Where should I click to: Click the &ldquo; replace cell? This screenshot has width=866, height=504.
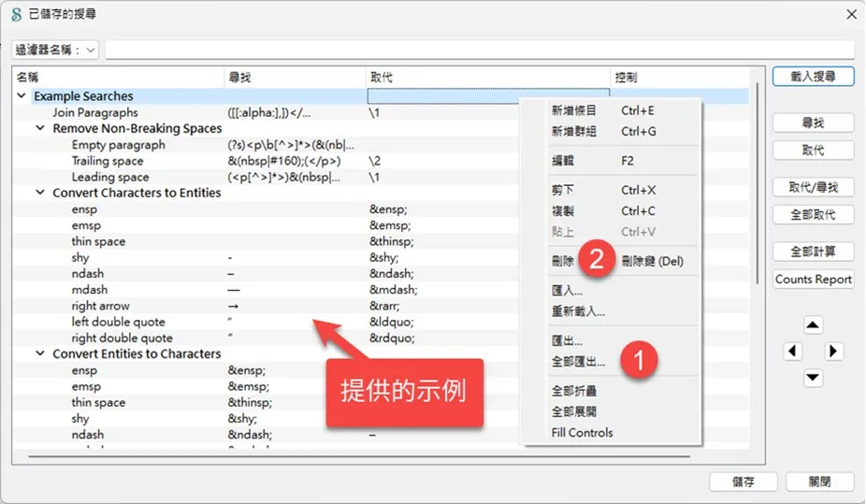point(392,322)
